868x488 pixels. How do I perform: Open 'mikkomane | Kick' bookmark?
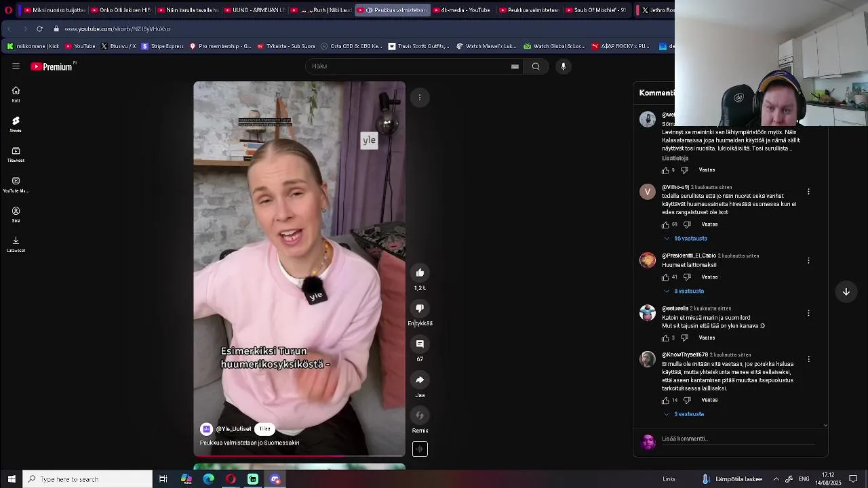tap(33, 46)
